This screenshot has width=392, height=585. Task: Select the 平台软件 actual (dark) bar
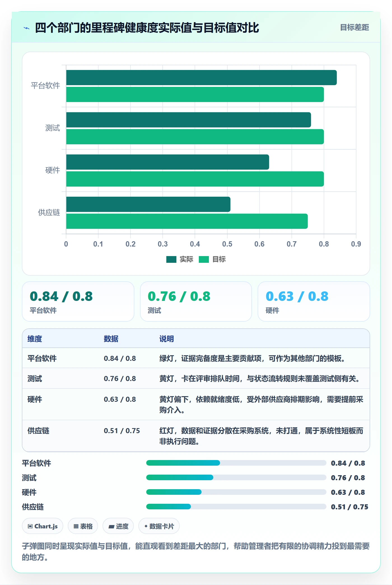pyautogui.click(x=201, y=78)
